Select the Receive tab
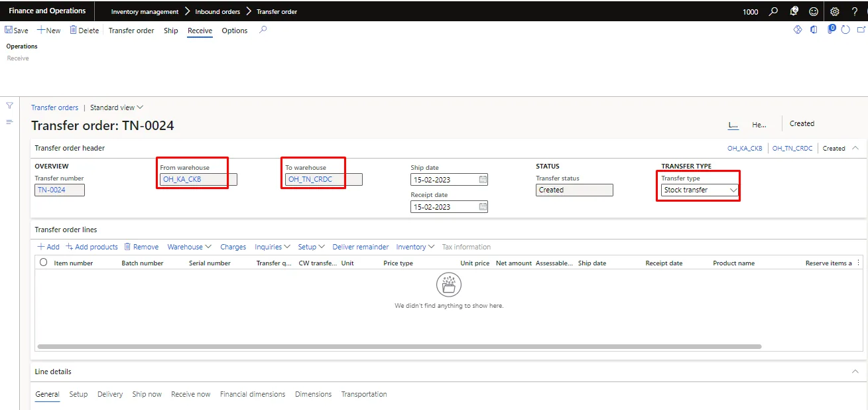Viewport: 868px width, 410px height. [x=200, y=31]
